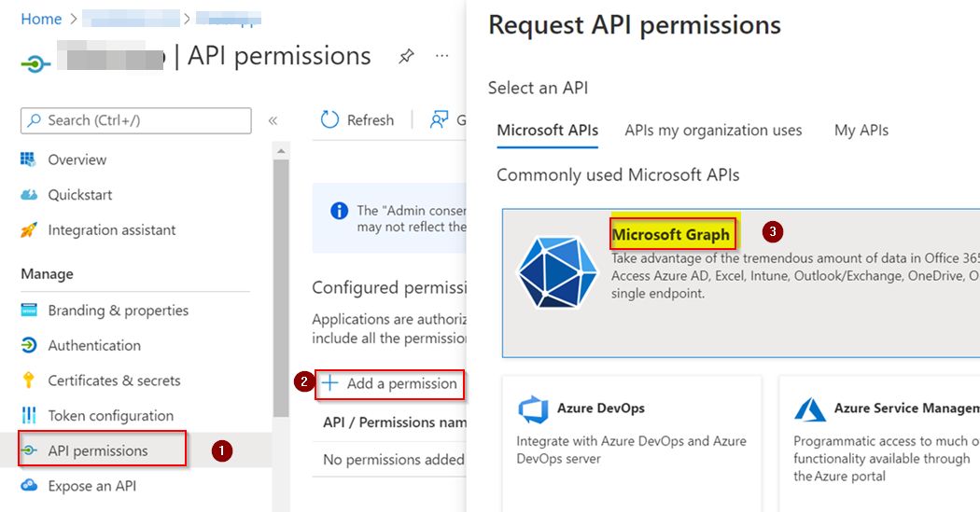Select the Microsoft APIs tab
The height and width of the screenshot is (512, 980).
(x=547, y=131)
